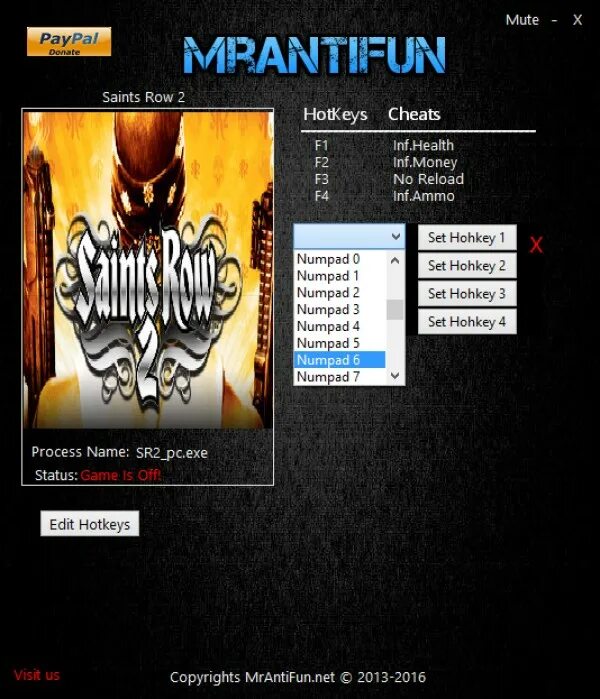Viewport: 600px width, 699px height.
Task: Select Numpad 3 from the list
Action: pos(340,309)
